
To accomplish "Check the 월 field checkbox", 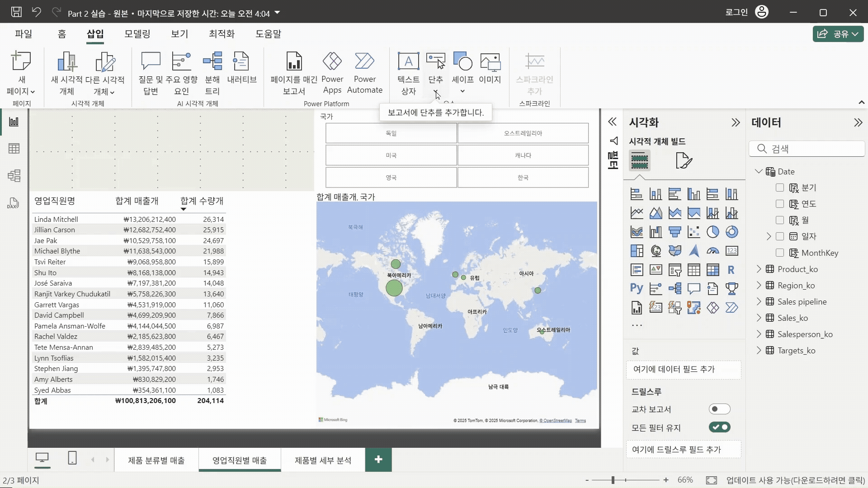I will pos(779,220).
